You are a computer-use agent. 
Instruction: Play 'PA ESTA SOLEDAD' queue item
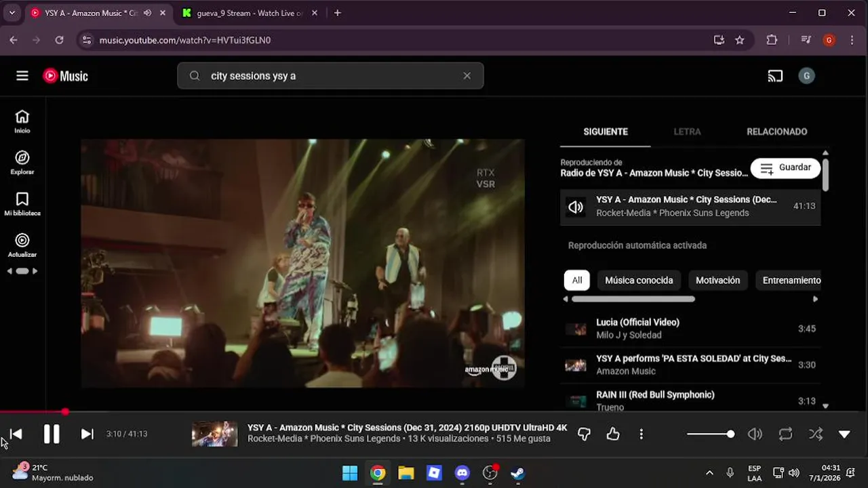[690, 365]
